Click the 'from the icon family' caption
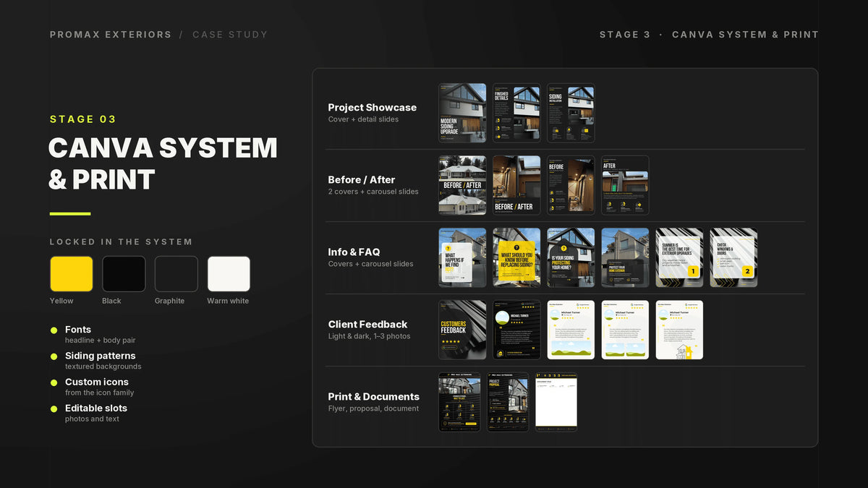 [x=100, y=393]
